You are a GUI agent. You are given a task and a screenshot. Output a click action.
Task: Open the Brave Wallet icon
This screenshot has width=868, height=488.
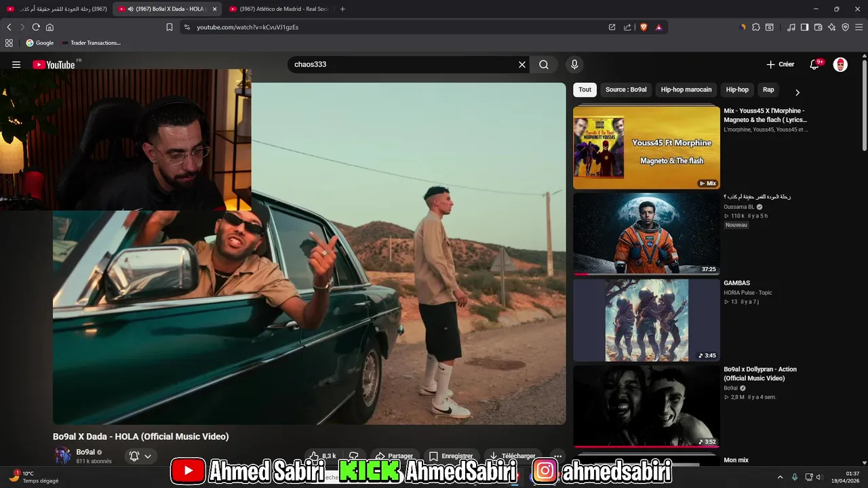(x=818, y=27)
